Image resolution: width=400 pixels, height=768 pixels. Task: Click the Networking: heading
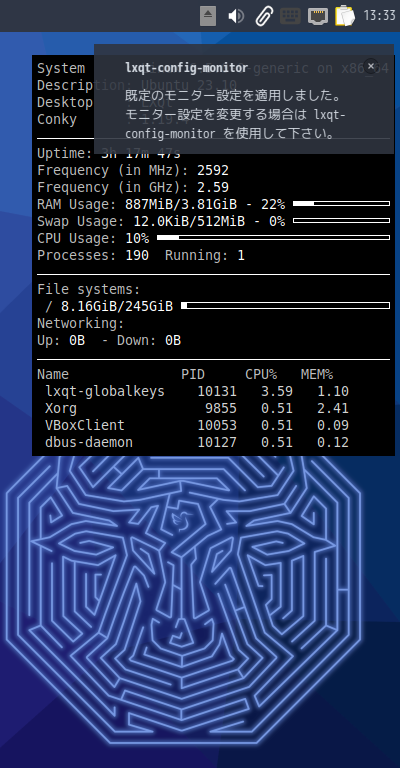click(x=81, y=323)
